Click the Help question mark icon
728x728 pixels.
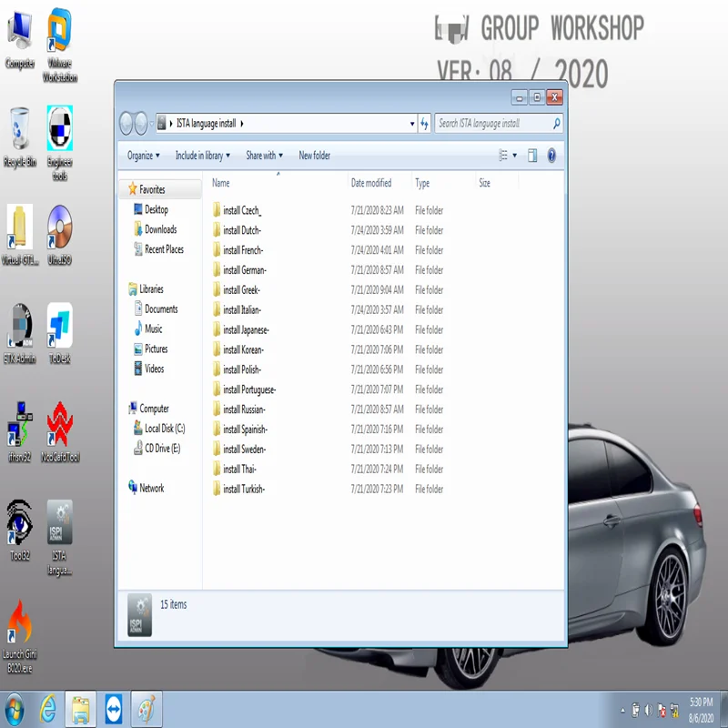[x=551, y=156]
